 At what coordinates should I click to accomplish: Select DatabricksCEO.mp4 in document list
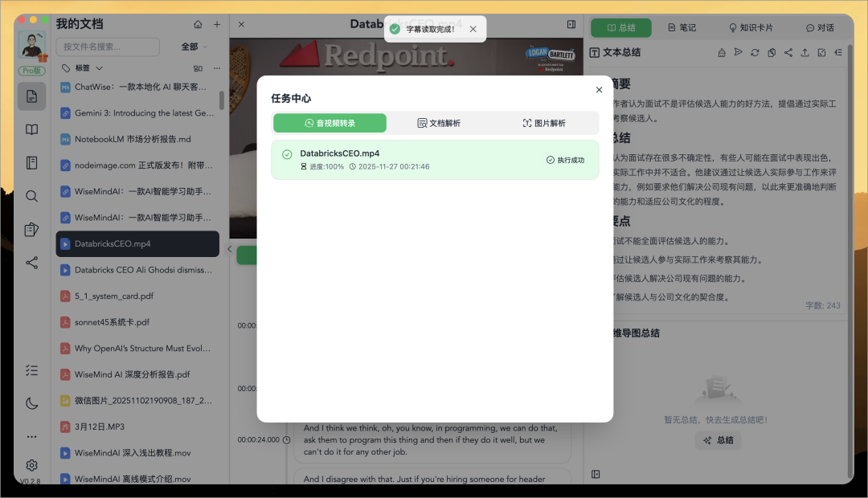[137, 243]
